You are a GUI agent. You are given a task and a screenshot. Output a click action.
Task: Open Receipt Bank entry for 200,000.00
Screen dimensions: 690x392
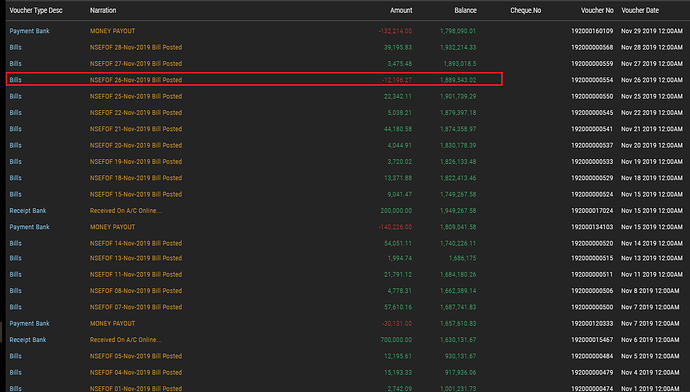[28, 211]
